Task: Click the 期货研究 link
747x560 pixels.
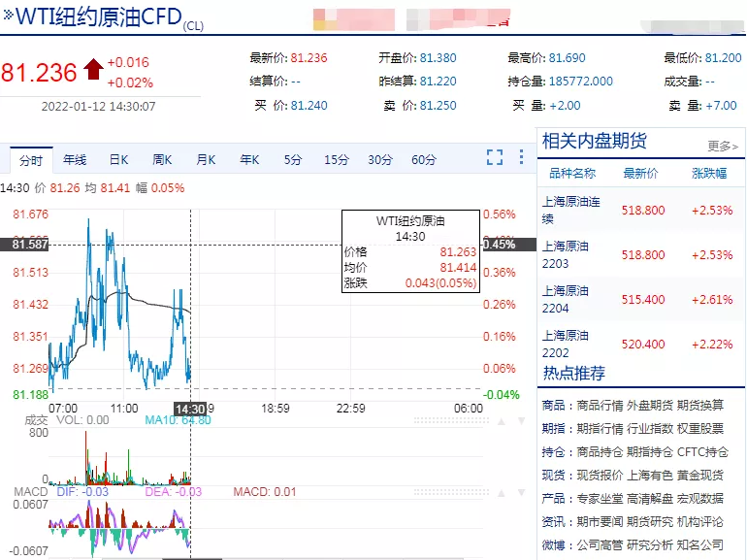Action: [650, 522]
